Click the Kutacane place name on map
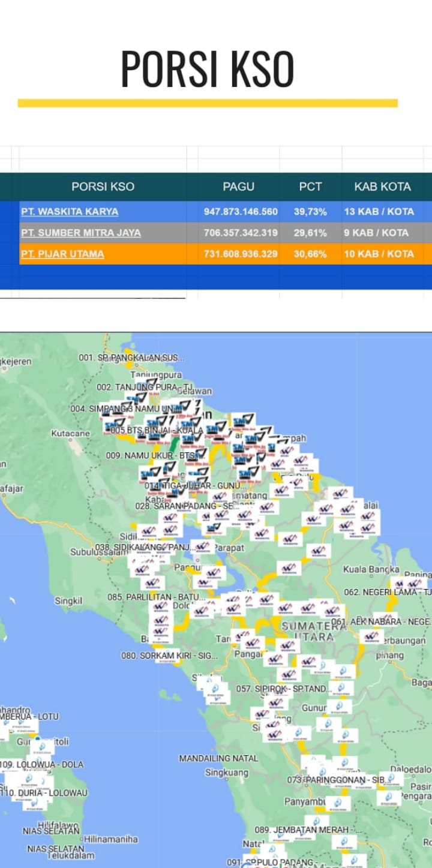Screen dimensions: 432x868 pyautogui.click(x=70, y=433)
